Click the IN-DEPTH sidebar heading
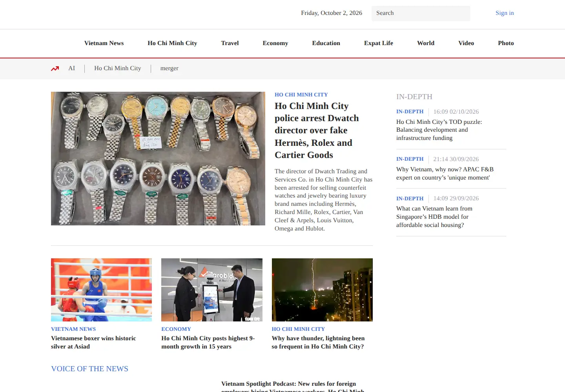Screen dimensions: 565x392 pos(414,97)
